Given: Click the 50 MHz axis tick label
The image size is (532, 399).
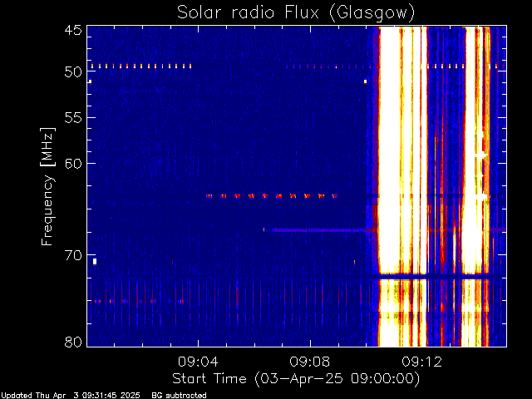Looking at the screenshot, I should pyautogui.click(x=73, y=71).
